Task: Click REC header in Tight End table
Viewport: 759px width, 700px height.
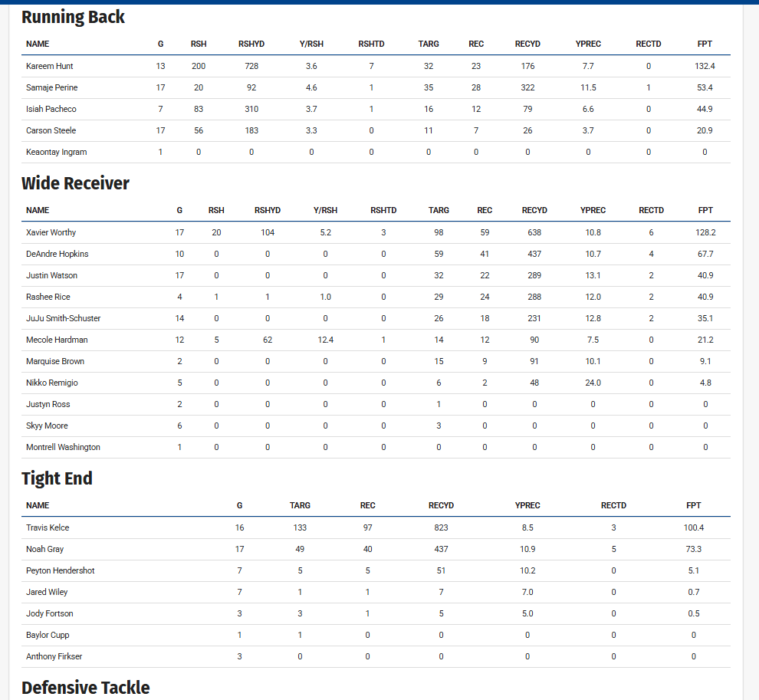Action: (367, 505)
